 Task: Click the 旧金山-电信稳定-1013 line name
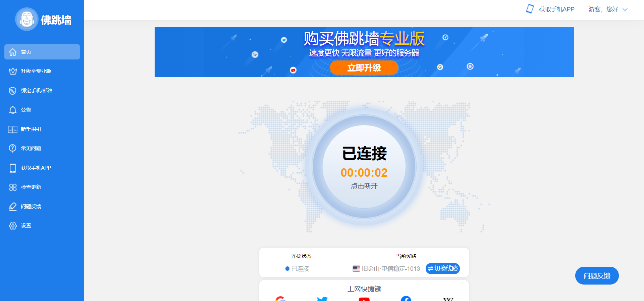391,269
